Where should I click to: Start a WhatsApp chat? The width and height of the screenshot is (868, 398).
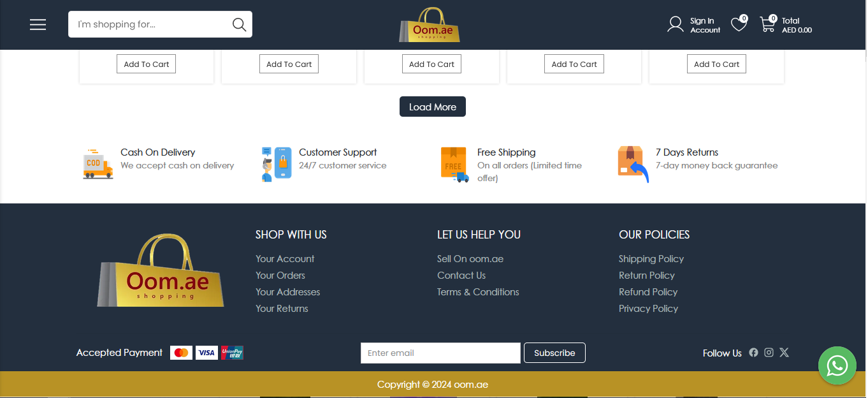click(837, 365)
